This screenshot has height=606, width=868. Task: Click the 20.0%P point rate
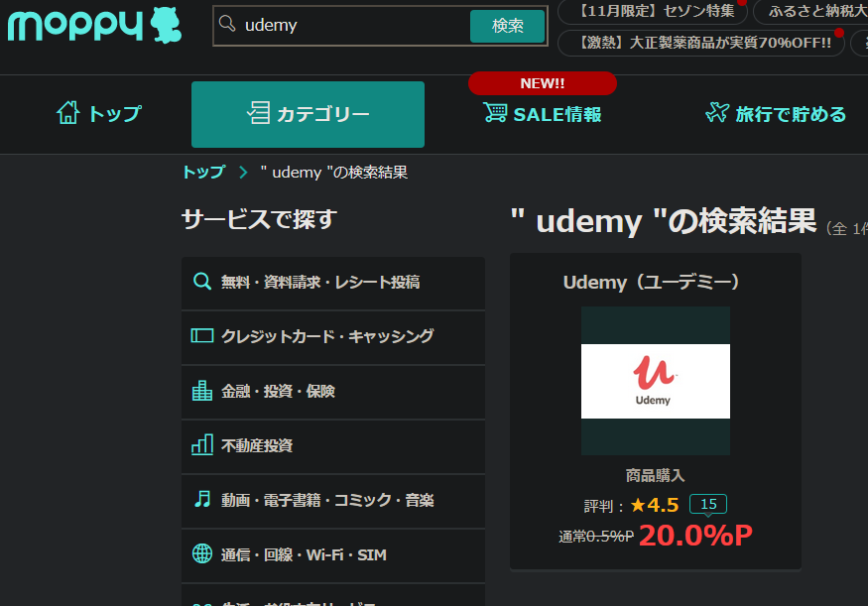pyautogui.click(x=695, y=536)
